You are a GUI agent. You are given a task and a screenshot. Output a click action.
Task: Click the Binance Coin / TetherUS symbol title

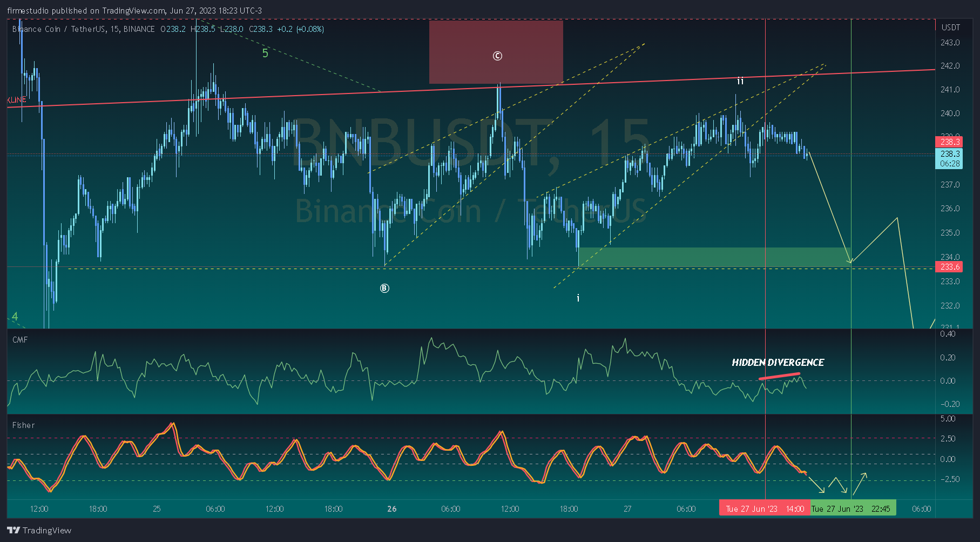(84, 29)
